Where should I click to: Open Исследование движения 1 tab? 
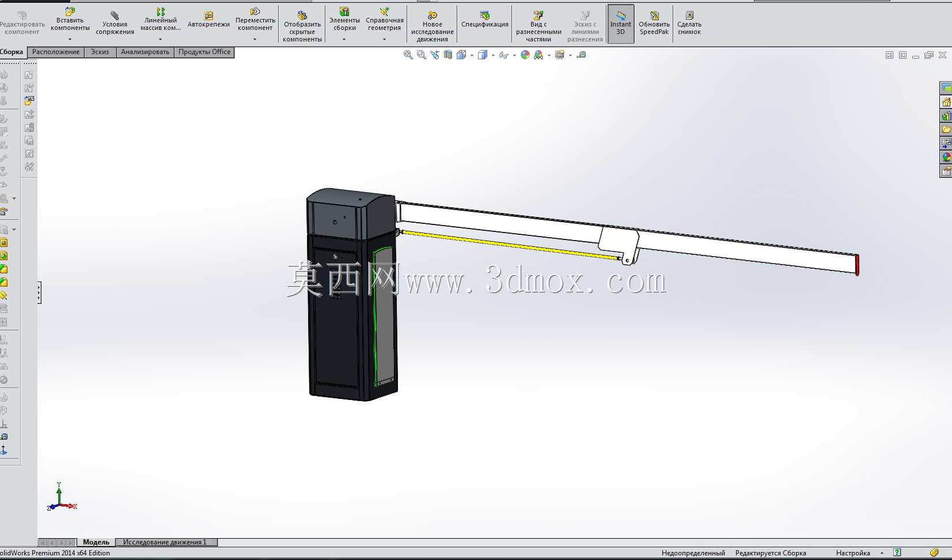point(166,542)
